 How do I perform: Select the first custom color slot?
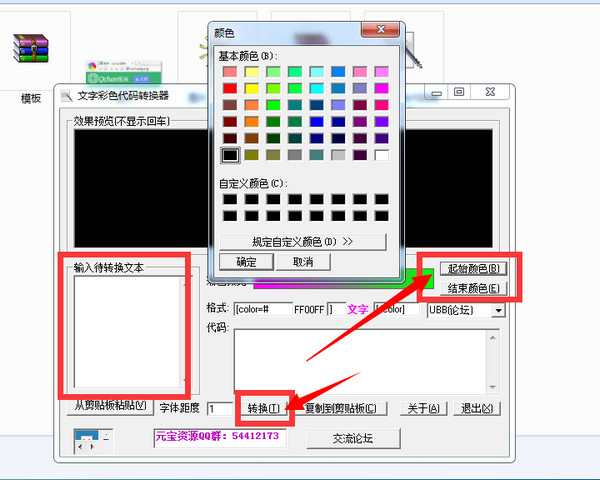pyautogui.click(x=230, y=199)
